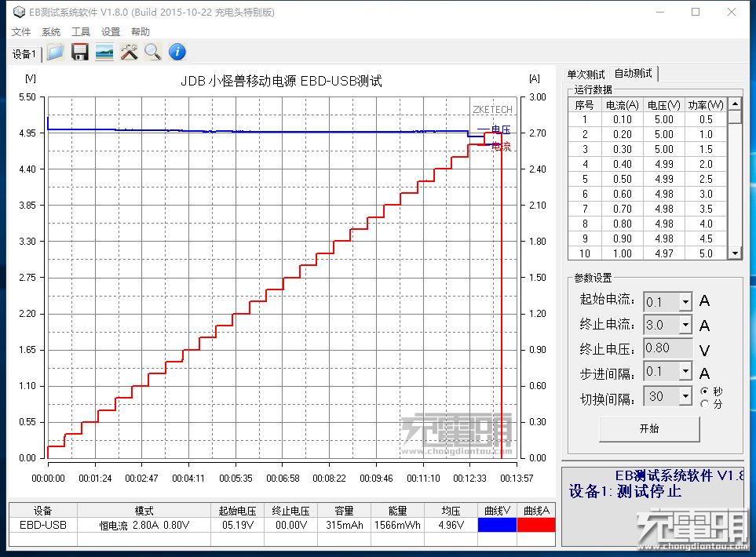Click the EBD-USB device cell
The width and height of the screenshot is (756, 557).
pos(43,525)
